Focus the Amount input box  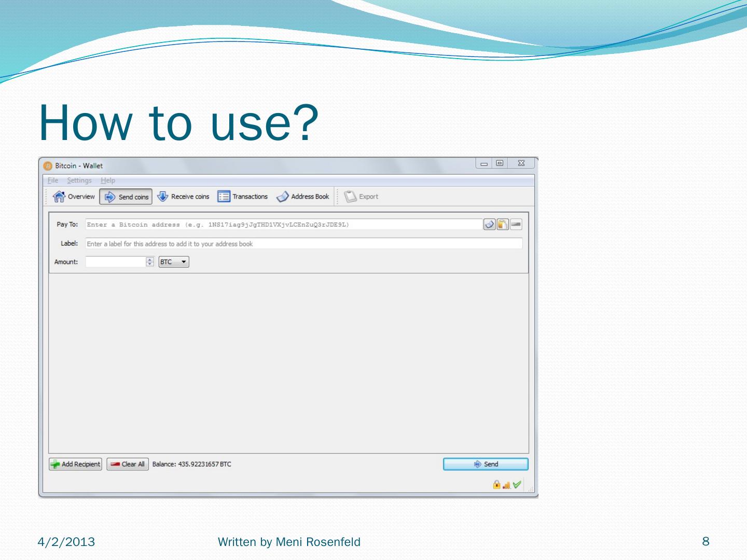click(116, 262)
